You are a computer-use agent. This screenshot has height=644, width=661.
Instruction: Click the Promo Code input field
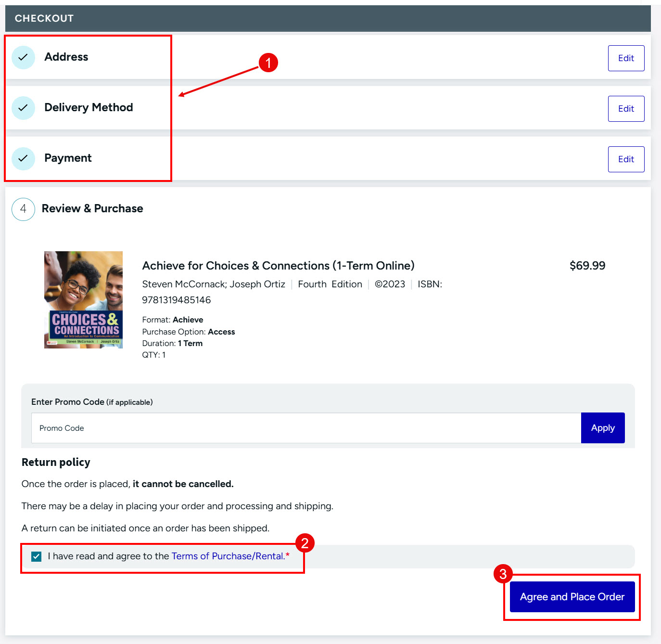click(306, 428)
